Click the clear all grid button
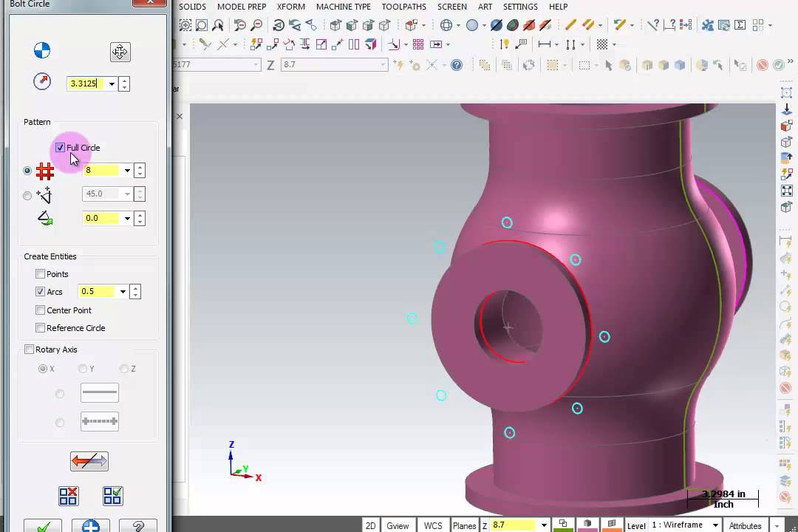This screenshot has height=532, width=798. click(68, 496)
